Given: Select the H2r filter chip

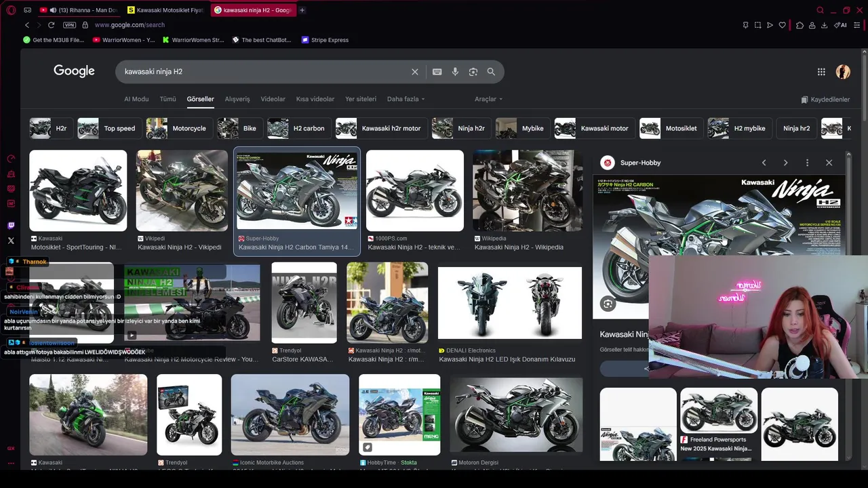Looking at the screenshot, I should (x=50, y=128).
